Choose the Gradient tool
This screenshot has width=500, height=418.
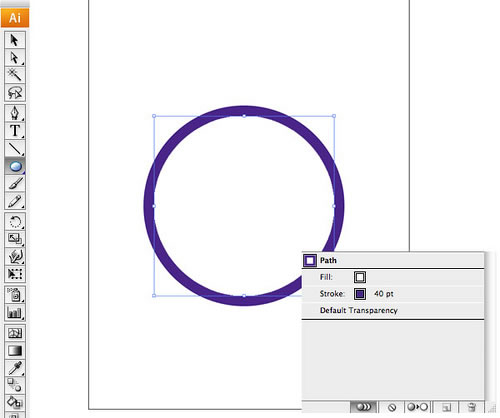(15, 350)
